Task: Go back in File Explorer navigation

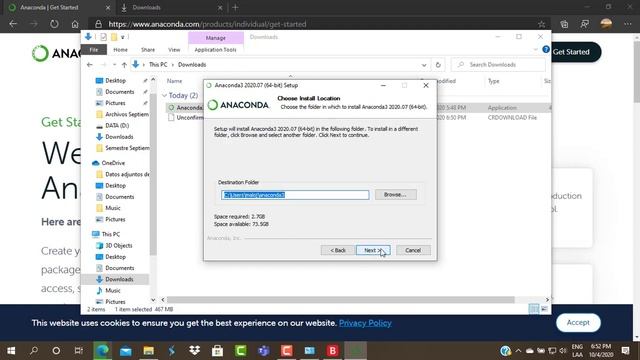Action: [90, 65]
